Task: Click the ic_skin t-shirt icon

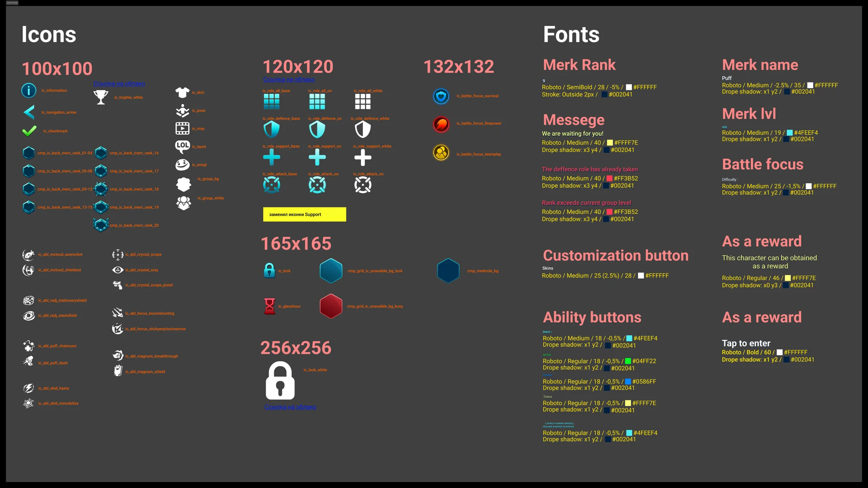Action: click(x=182, y=92)
